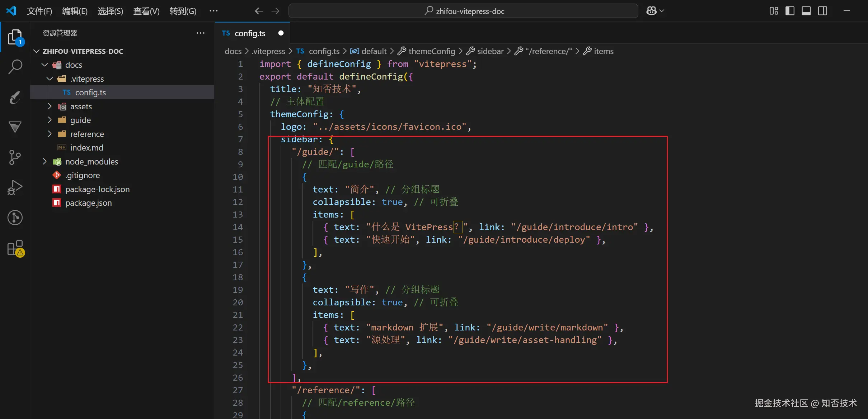Toggle the primary side bar visibility

coord(790,11)
